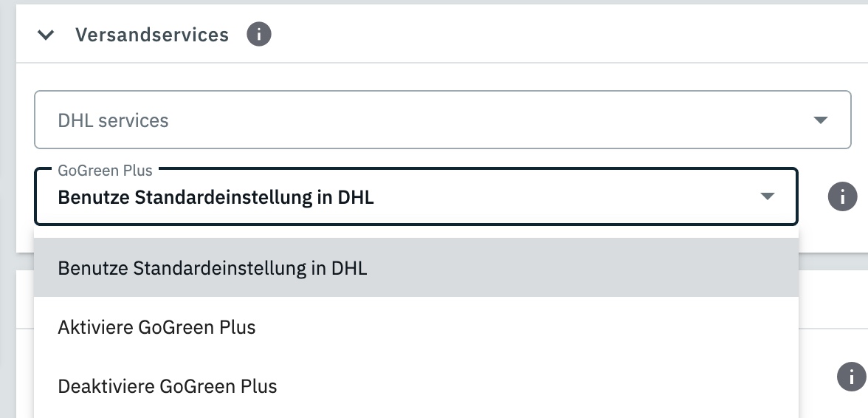Screen dimensions: 868x418
Task: Click the 'DHL services' placeholder text
Action: [113, 120]
